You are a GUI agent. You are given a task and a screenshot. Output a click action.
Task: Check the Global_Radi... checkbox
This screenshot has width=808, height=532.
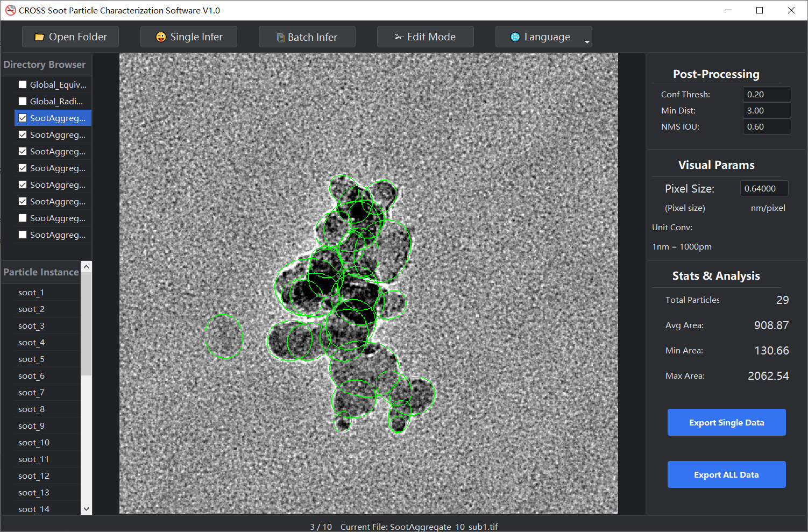23,101
